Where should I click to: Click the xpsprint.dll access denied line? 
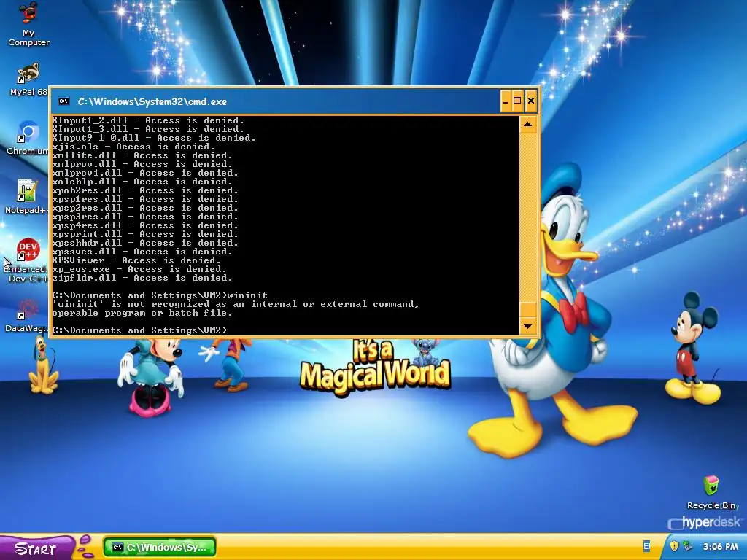[145, 234]
